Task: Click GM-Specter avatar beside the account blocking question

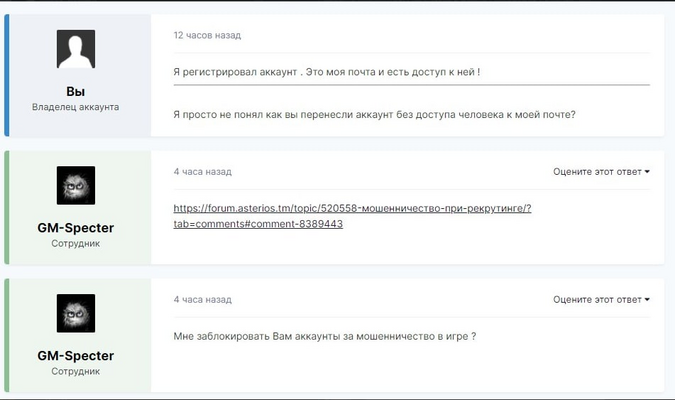Action: point(76,313)
